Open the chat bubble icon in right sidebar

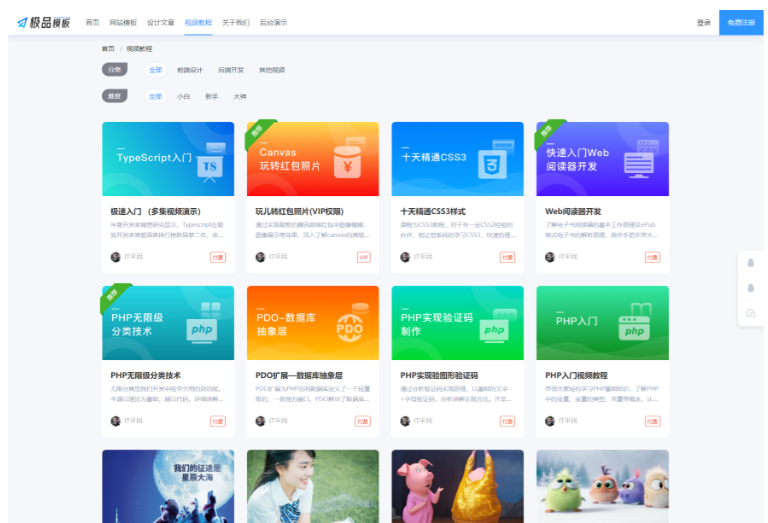[751, 313]
